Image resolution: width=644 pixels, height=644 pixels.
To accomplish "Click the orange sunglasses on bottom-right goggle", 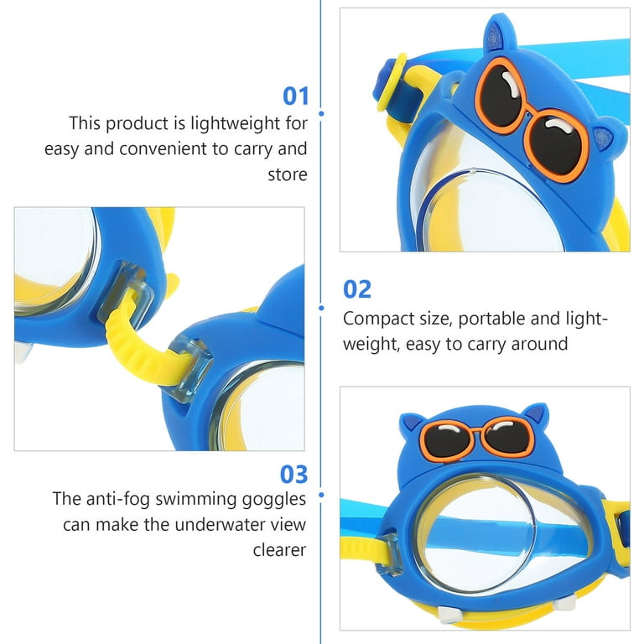I will point(477,439).
